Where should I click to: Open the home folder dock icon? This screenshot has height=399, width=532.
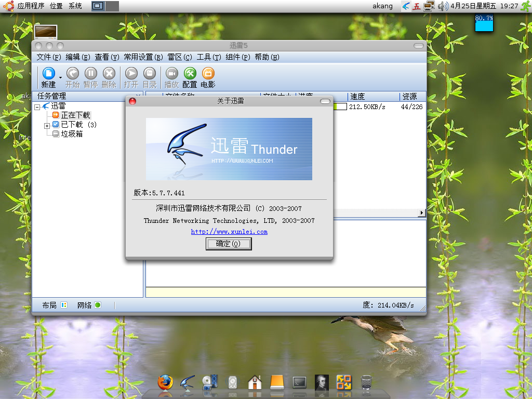[x=255, y=383]
